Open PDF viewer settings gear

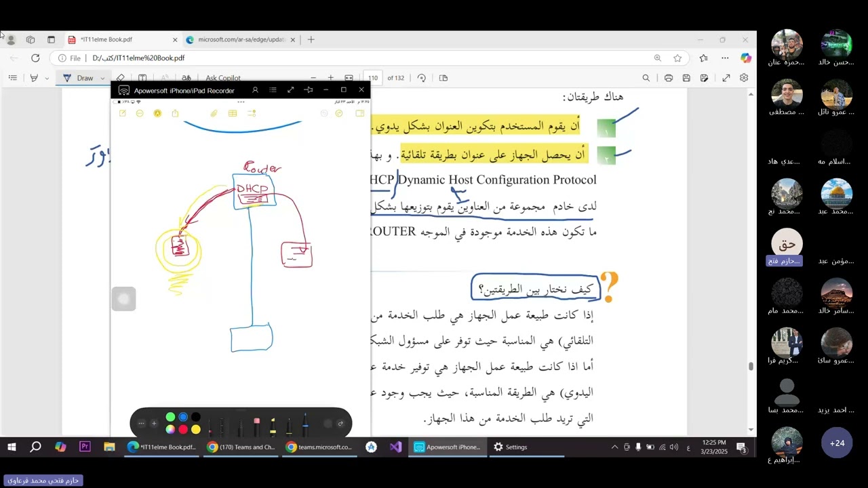pyautogui.click(x=744, y=78)
